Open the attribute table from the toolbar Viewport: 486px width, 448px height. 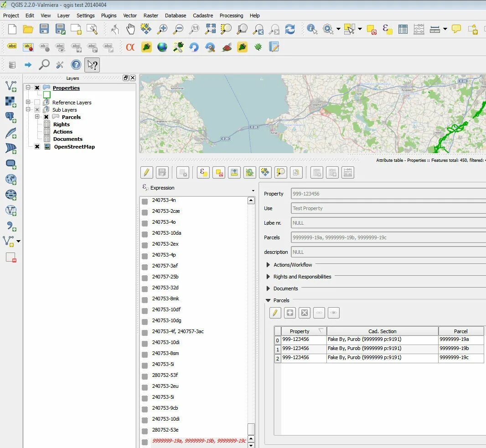403,30
